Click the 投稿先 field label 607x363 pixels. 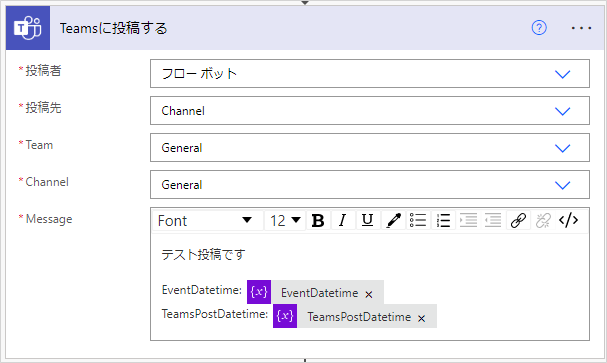43,108
